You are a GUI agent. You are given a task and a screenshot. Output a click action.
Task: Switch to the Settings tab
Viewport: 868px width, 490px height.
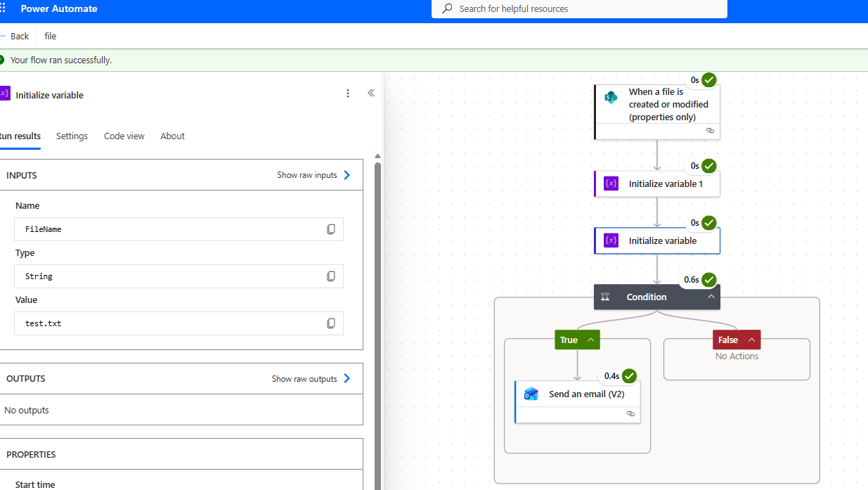72,136
